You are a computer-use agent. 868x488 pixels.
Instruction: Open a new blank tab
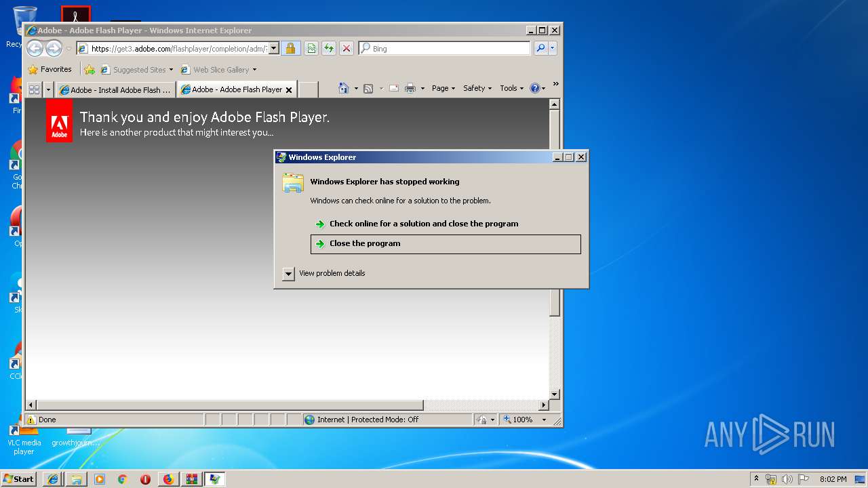click(308, 89)
